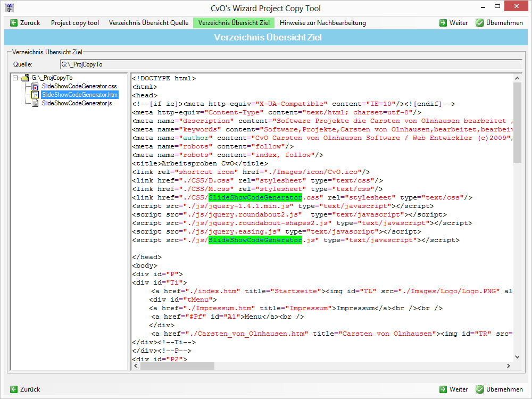Click the jquery.easing.js script source
This screenshot has width=532, height=399.
pyautogui.click(x=232, y=231)
